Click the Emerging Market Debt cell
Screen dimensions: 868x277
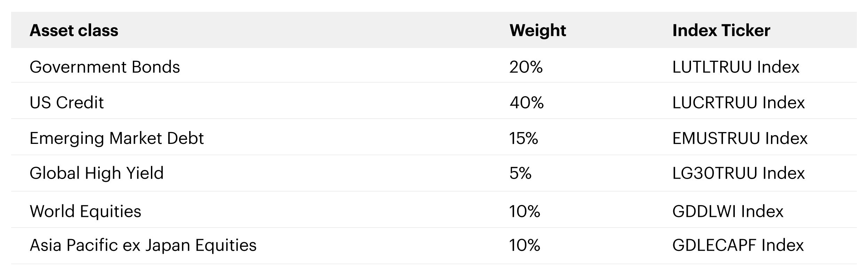[x=116, y=138]
